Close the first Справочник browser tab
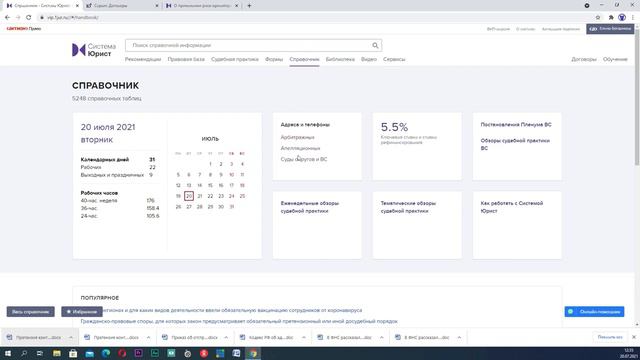 tap(77, 6)
